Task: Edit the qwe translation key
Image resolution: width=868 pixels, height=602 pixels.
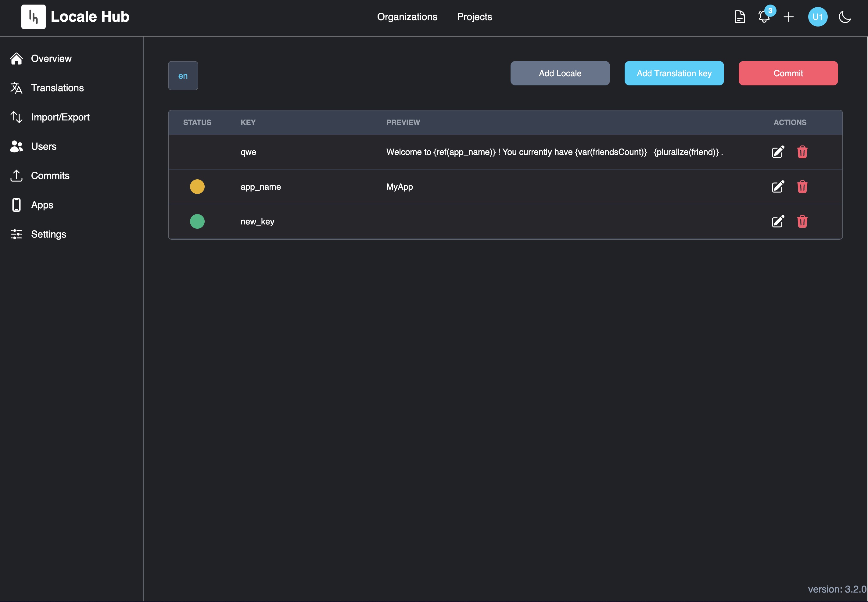Action: 778,152
